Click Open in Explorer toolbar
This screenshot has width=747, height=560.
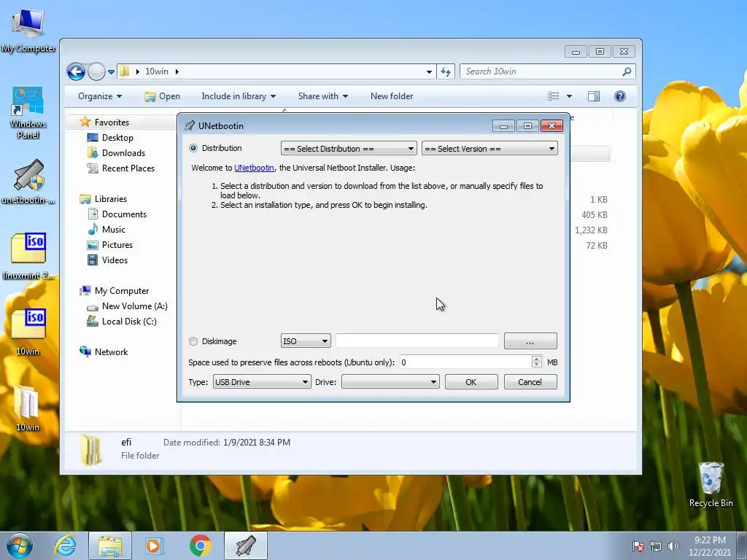click(x=163, y=96)
